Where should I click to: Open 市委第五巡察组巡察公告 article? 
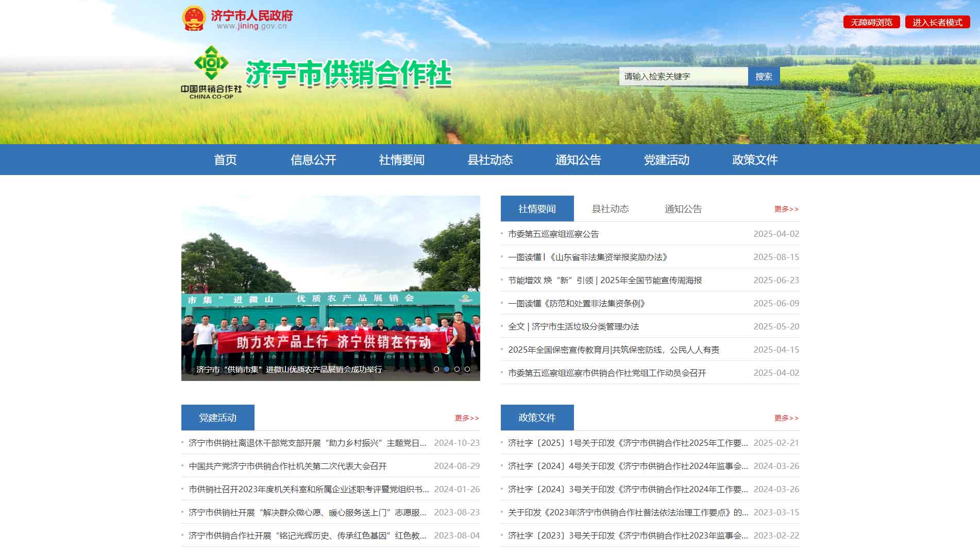(x=553, y=234)
